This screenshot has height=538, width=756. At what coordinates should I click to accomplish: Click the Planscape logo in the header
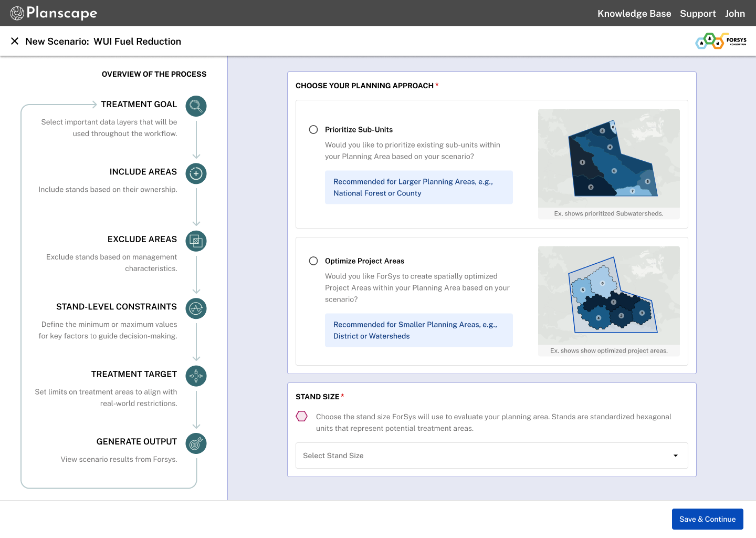(54, 13)
